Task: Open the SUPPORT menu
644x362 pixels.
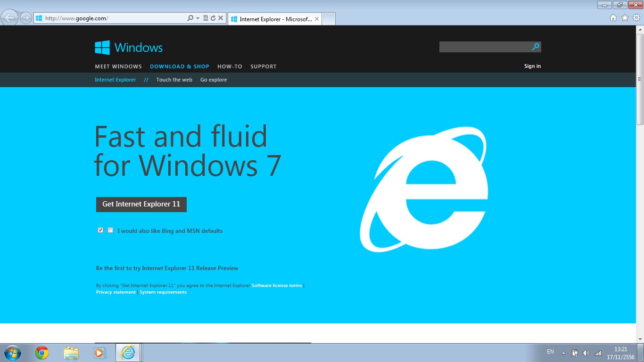Action: [264, 66]
